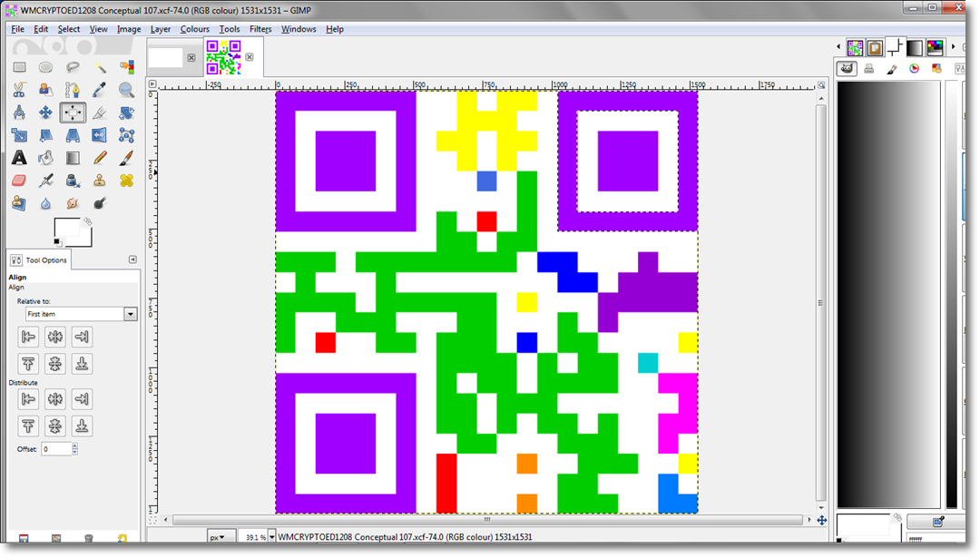
Task: Activate the Eraser tool
Action: [x=19, y=181]
